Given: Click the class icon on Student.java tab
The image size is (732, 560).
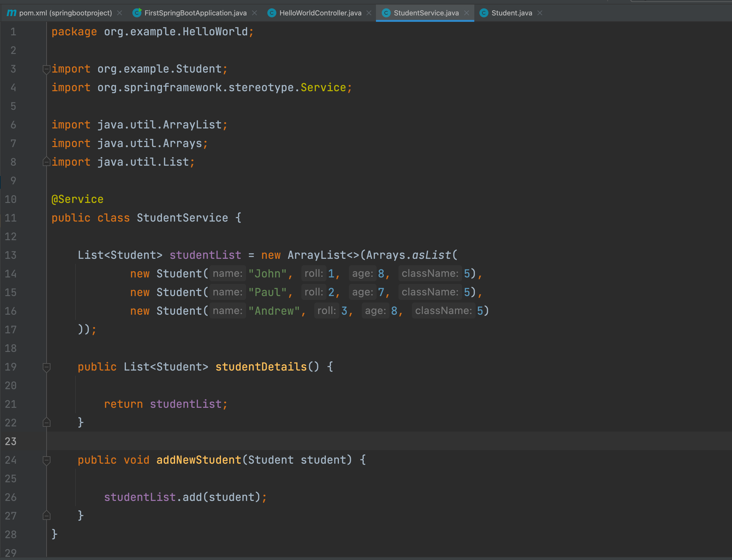Looking at the screenshot, I should pos(484,13).
